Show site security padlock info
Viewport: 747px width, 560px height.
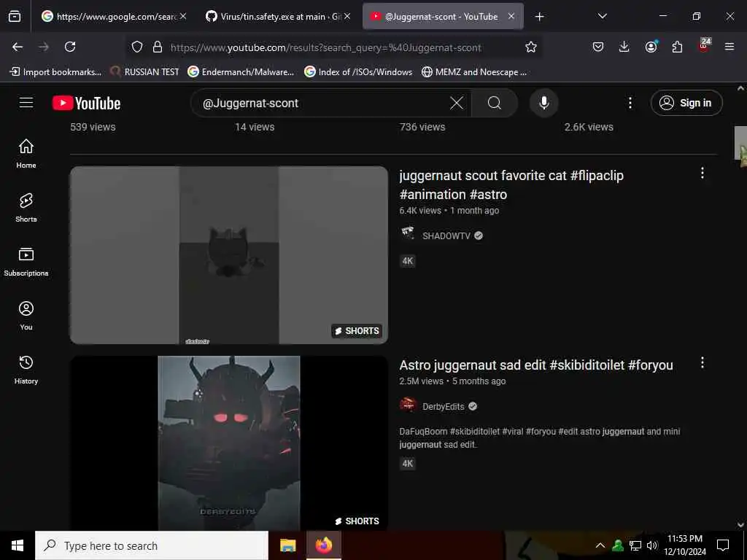(158, 47)
